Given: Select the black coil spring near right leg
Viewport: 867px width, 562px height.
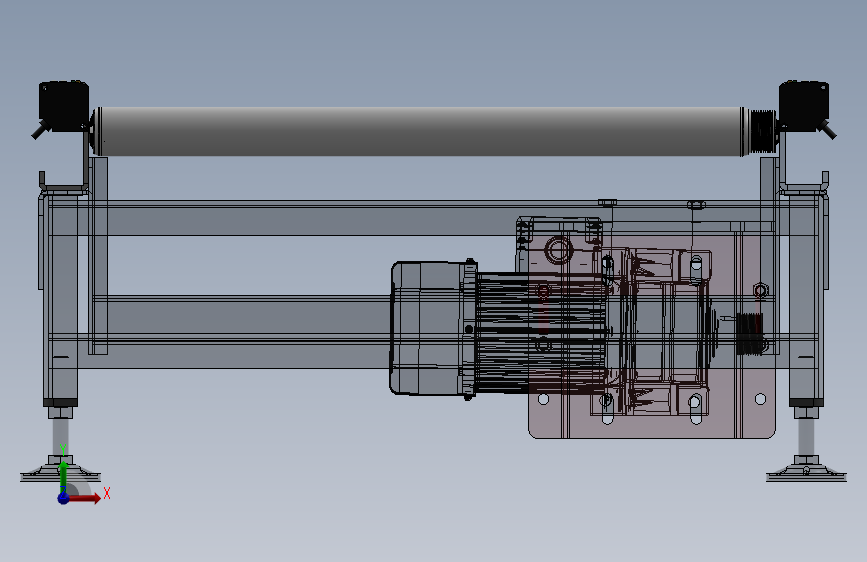Looking at the screenshot, I should point(750,334).
